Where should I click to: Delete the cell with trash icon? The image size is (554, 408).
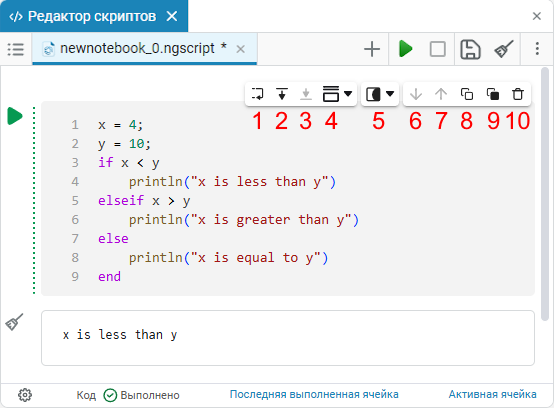tap(518, 94)
